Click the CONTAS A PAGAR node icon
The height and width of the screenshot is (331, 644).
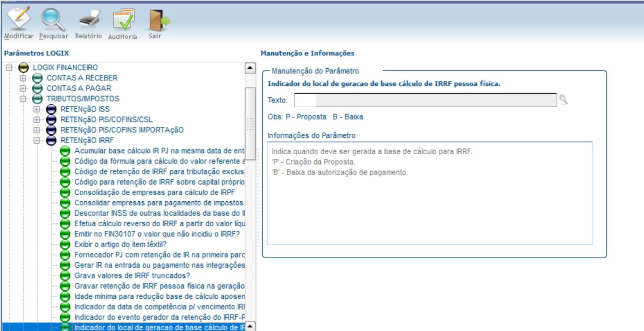point(38,88)
